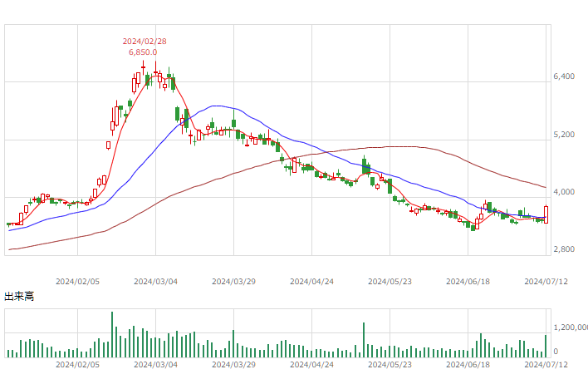The width and height of the screenshot is (588, 379).
Task: Click 2024/03/29 under the price chart
Action: [x=233, y=282]
